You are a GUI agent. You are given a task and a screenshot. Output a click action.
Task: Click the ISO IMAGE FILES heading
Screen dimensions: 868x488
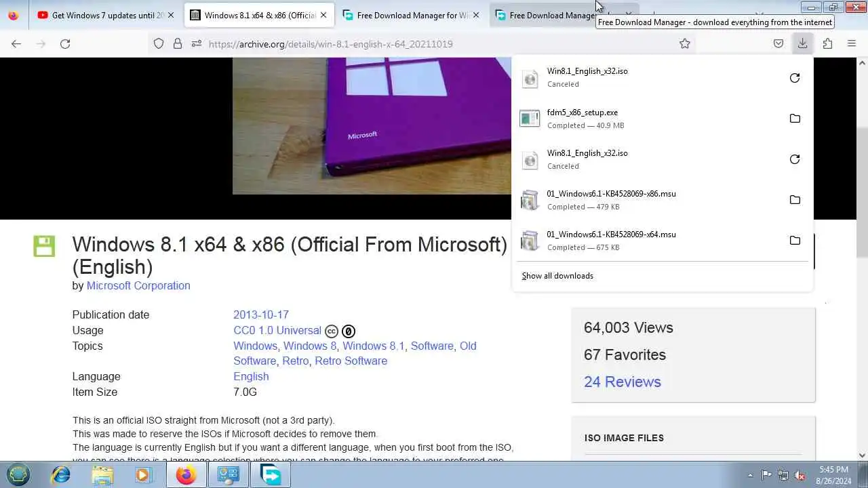click(x=624, y=438)
